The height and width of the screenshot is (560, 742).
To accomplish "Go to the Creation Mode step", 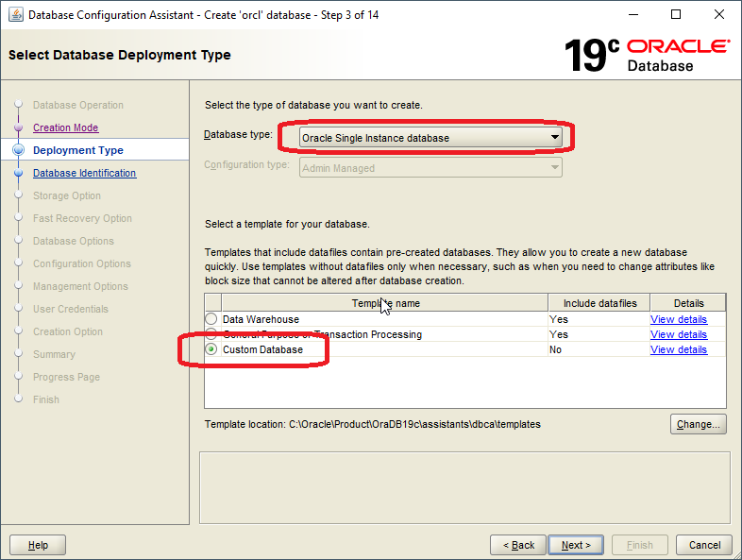I will pyautogui.click(x=65, y=127).
